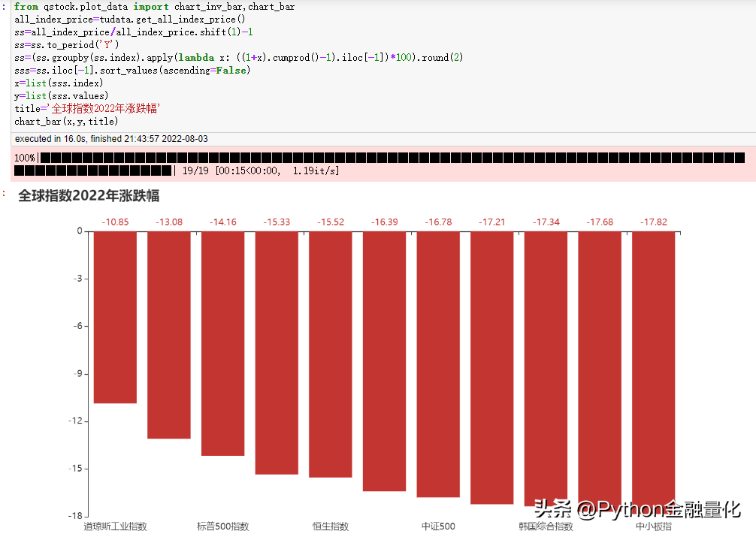Select the bar with value -15.33
This screenshot has width=756, height=534.
[277, 353]
